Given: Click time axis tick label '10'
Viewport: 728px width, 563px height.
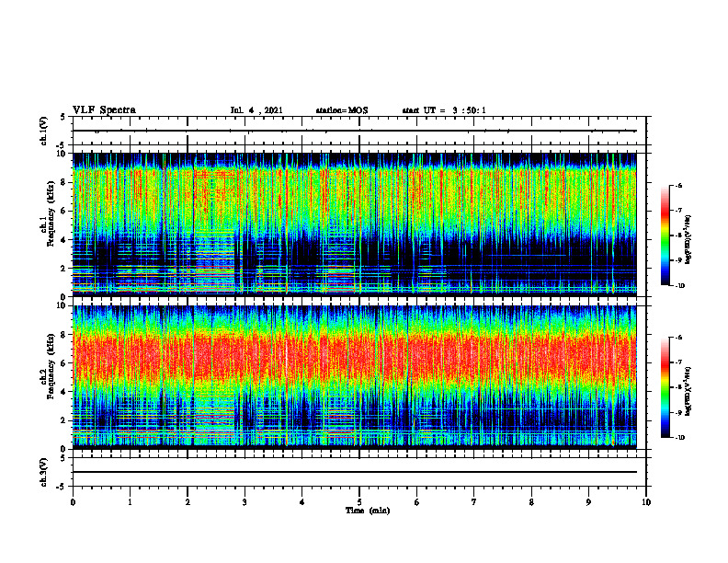Looking at the screenshot, I should [x=646, y=502].
